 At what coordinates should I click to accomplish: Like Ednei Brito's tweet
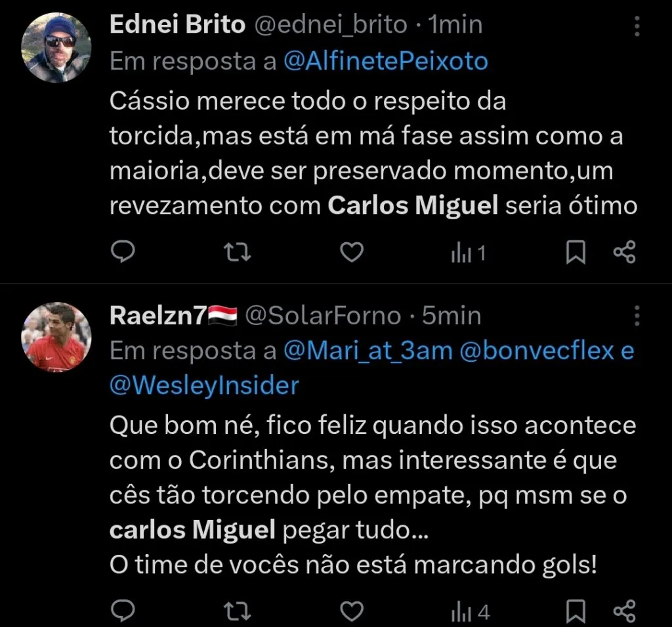[352, 251]
